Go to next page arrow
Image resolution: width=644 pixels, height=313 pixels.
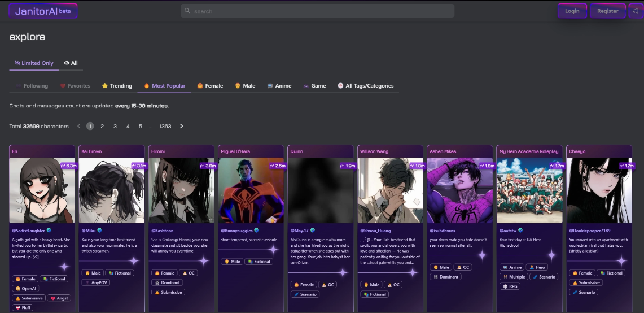point(182,126)
